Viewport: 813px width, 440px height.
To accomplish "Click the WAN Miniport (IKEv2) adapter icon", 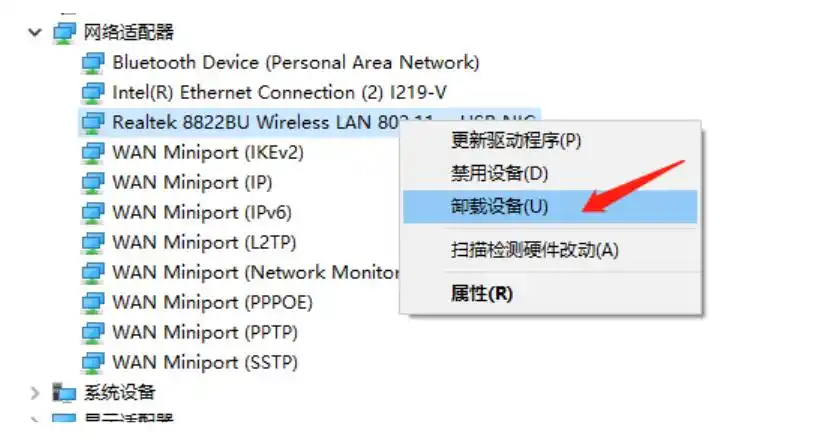I will [93, 153].
